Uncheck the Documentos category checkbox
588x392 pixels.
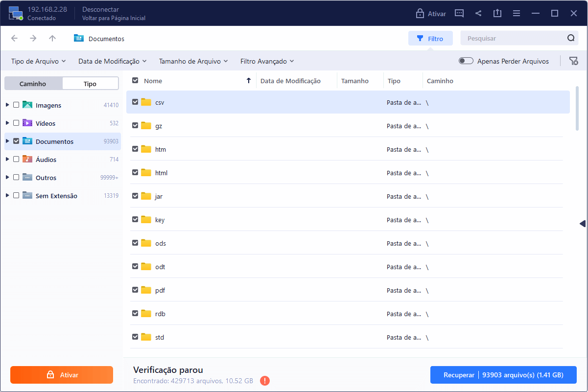16,141
